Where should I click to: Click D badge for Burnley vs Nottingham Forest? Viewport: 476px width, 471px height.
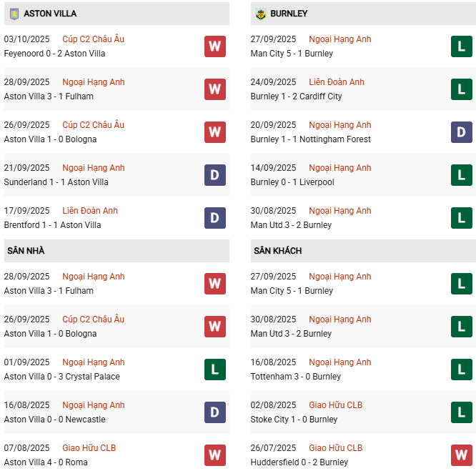tap(462, 132)
